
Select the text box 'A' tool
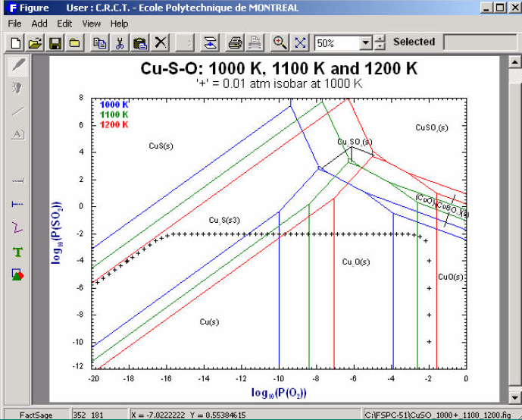tap(18, 134)
